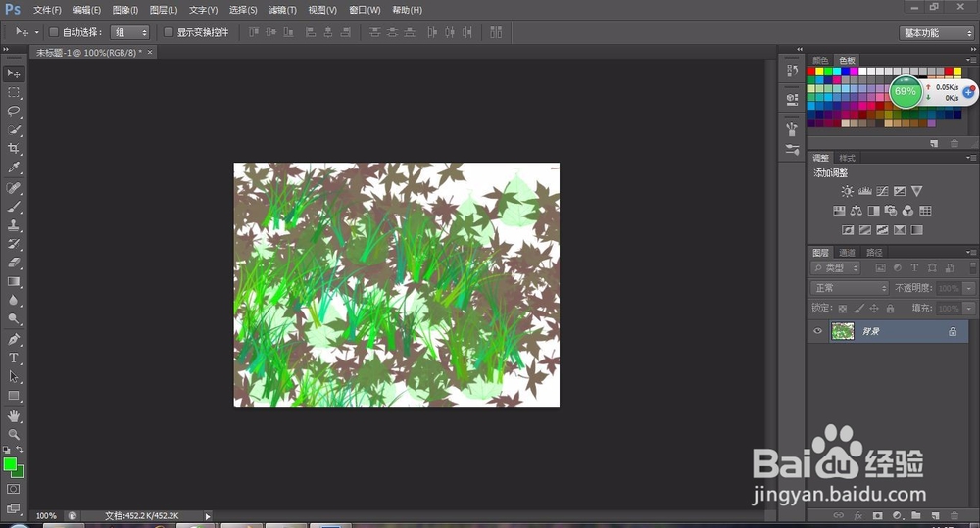Image resolution: width=980 pixels, height=528 pixels.
Task: Select the Rectangle shape tool
Action: (x=14, y=396)
